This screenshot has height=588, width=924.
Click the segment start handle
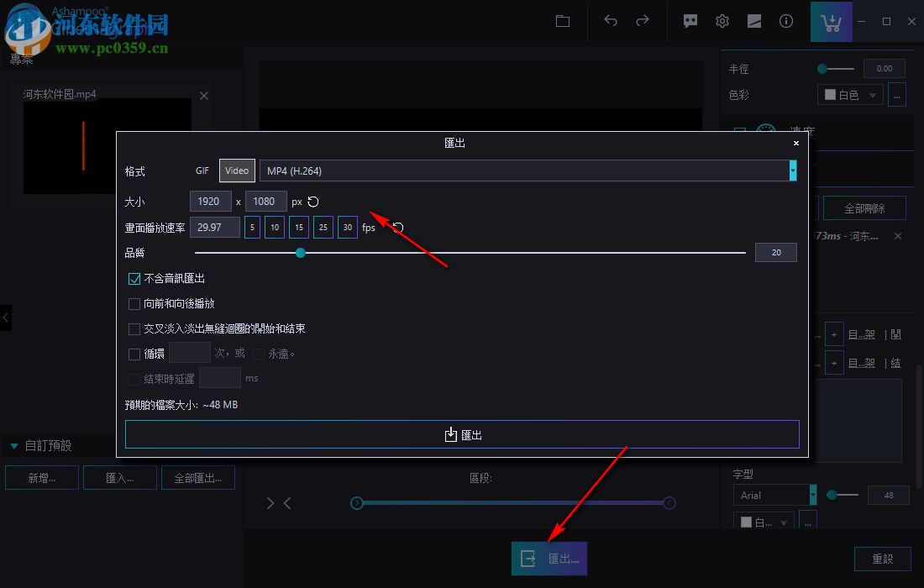click(356, 503)
